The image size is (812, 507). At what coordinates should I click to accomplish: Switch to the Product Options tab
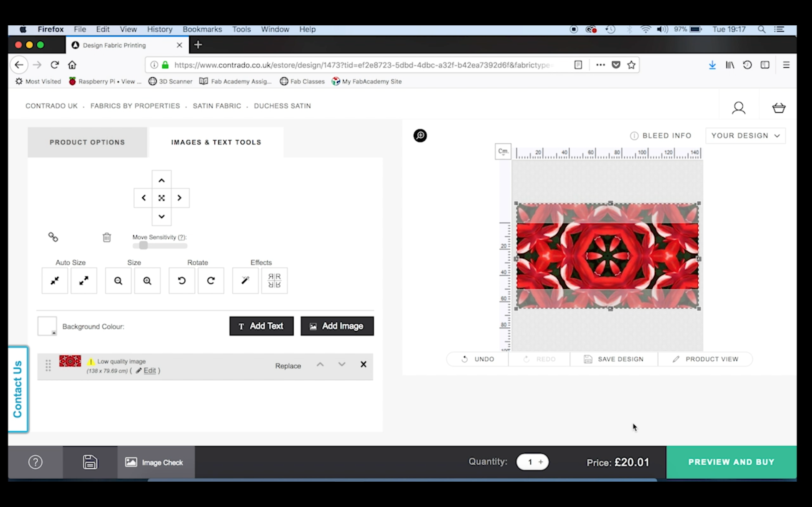coord(87,142)
